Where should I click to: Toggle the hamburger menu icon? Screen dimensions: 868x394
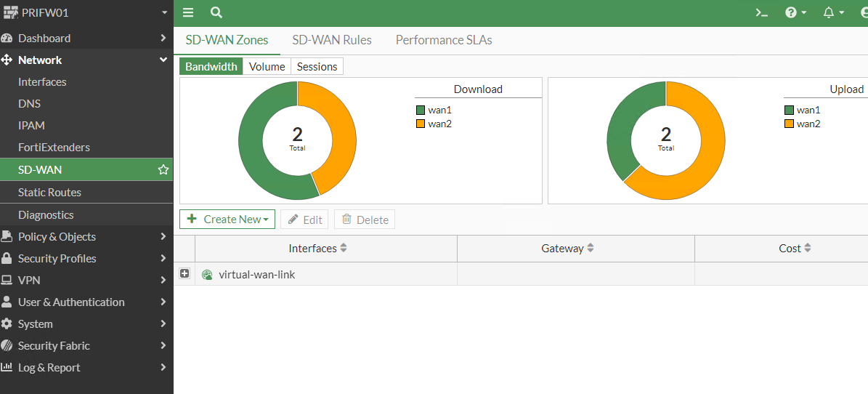coord(188,13)
